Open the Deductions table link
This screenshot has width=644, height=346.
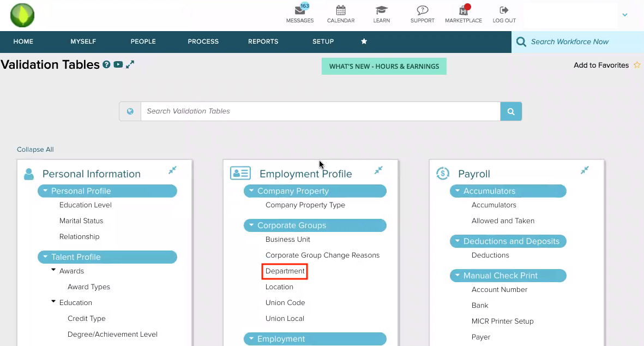[490, 255]
